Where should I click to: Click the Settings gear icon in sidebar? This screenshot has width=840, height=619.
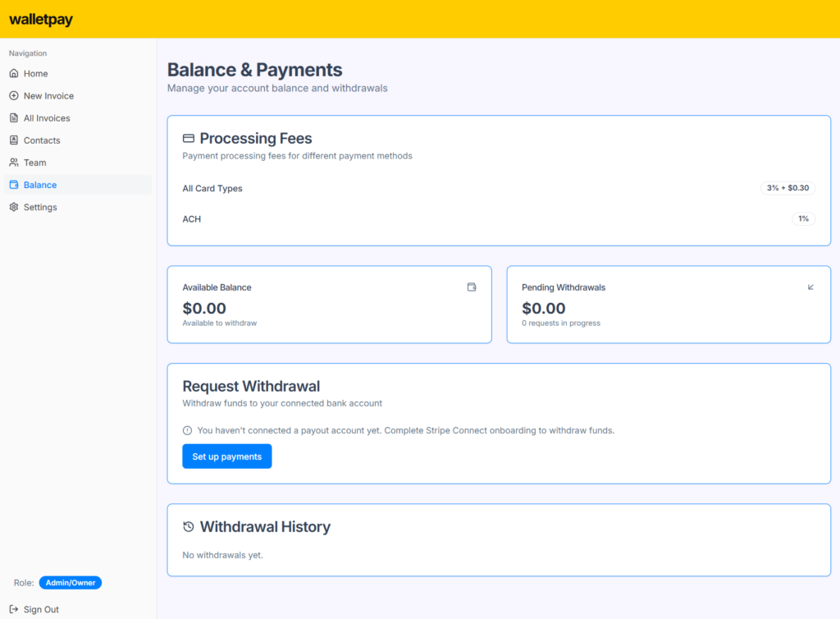pyautogui.click(x=14, y=207)
